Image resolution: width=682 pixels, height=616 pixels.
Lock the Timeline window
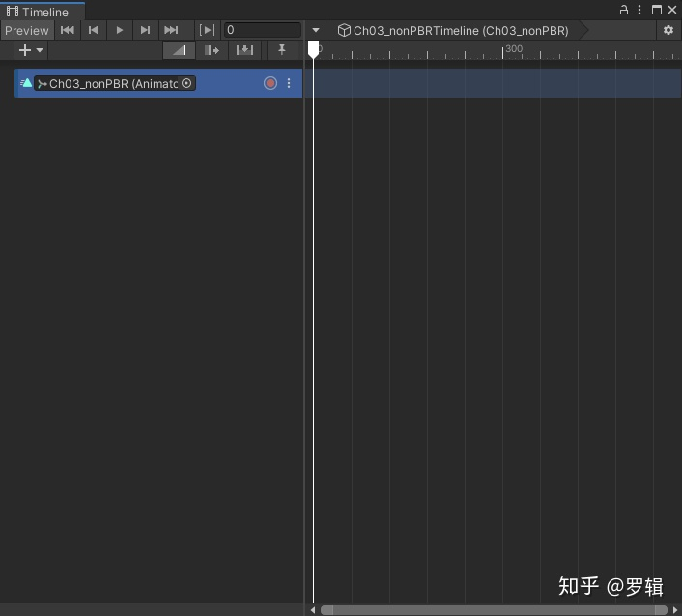[624, 10]
